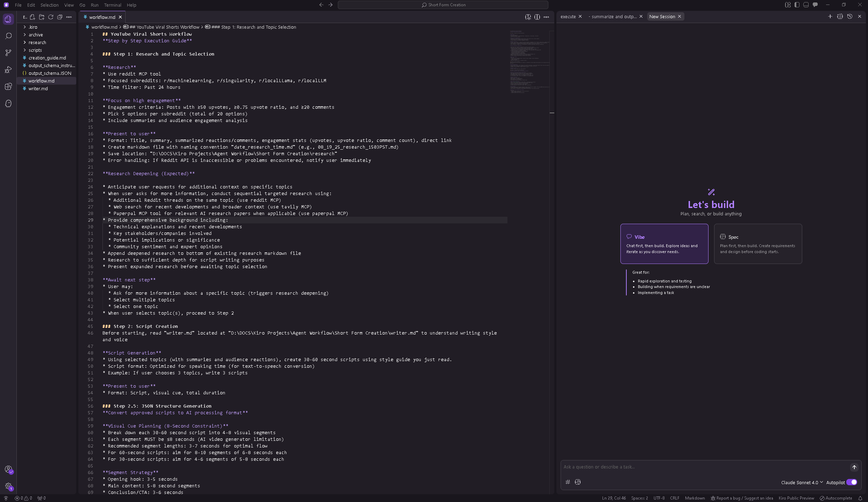The image size is (868, 502).
Task: Click the hash context icon in chat
Action: tap(568, 482)
